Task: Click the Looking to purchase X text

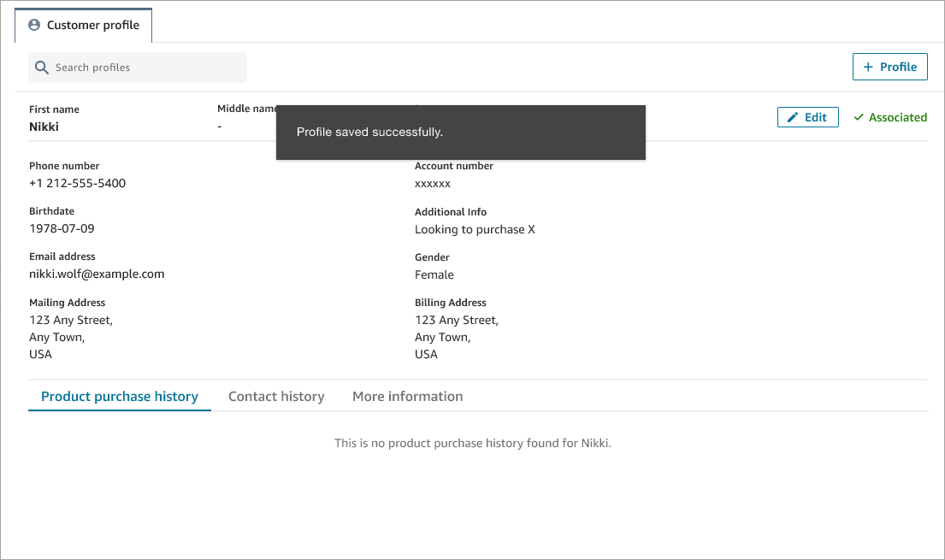Action: point(475,229)
